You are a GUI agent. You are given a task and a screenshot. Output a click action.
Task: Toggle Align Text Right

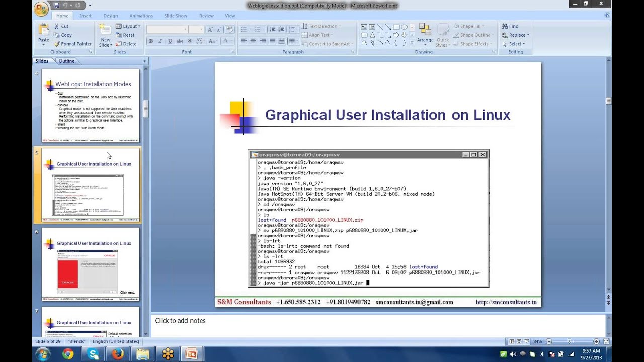pyautogui.click(x=263, y=41)
